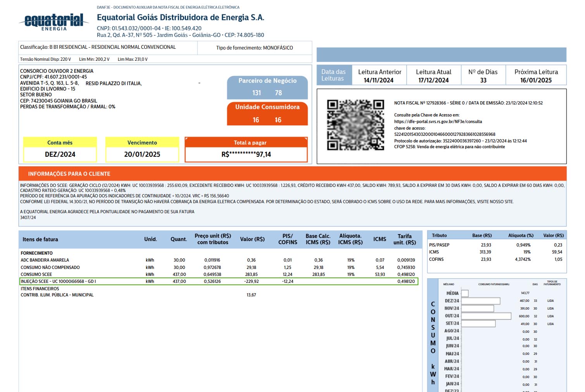Open the dfe-portal.svrs.rs.gov.br consulta link
This screenshot has width=585, height=392.
click(x=438, y=122)
